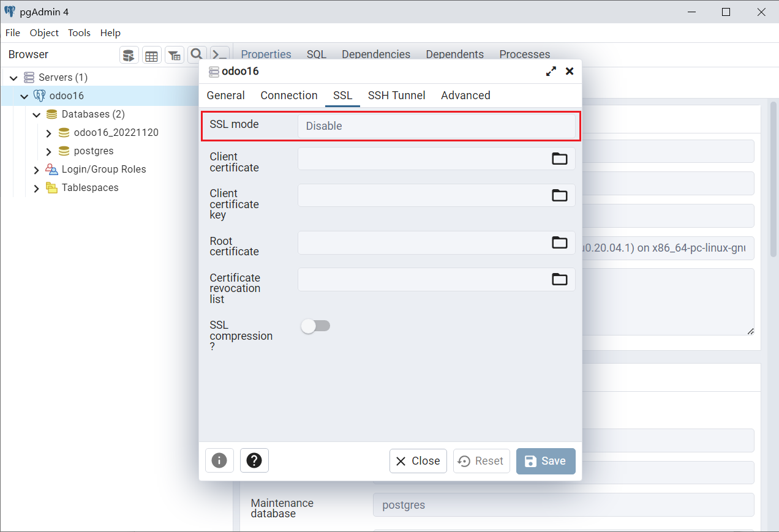This screenshot has width=779, height=532.
Task: Collapse the odoo16 server node
Action: tap(24, 96)
